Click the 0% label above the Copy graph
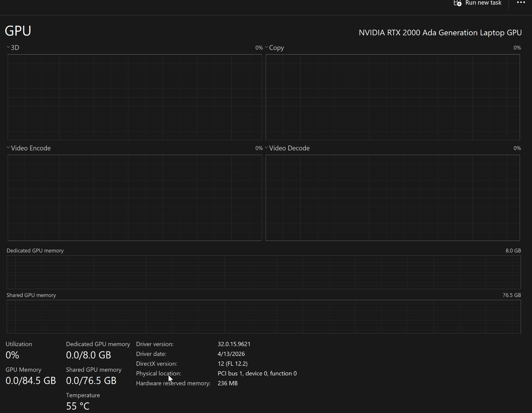 517,48
